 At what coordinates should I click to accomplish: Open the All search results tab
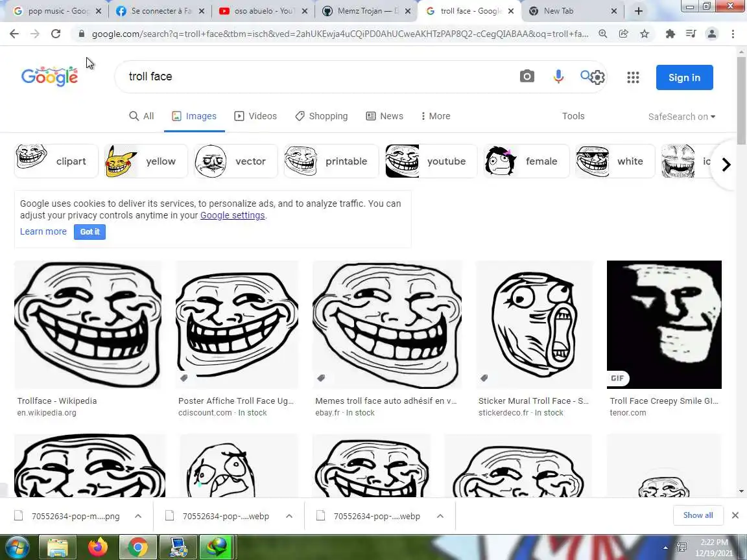pyautogui.click(x=141, y=116)
